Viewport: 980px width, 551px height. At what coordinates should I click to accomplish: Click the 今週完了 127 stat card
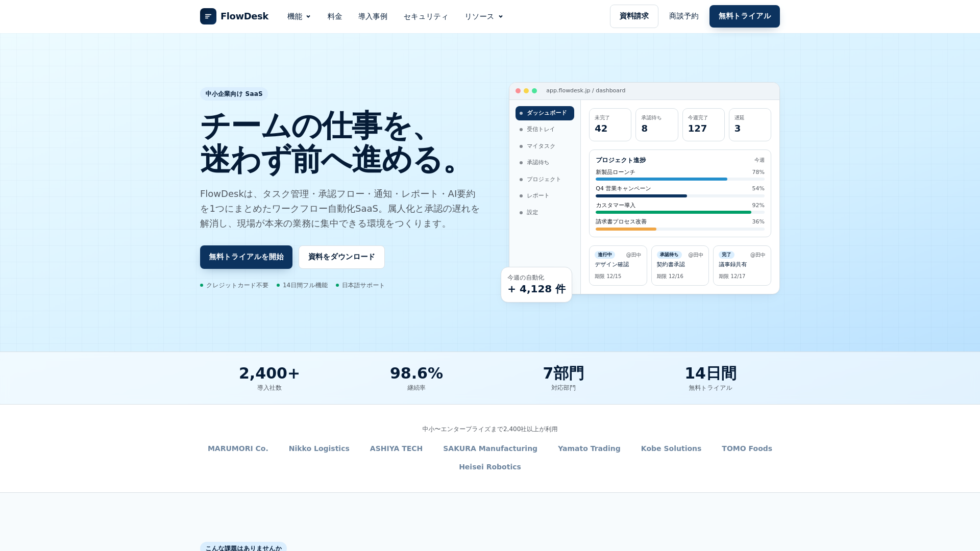(703, 124)
